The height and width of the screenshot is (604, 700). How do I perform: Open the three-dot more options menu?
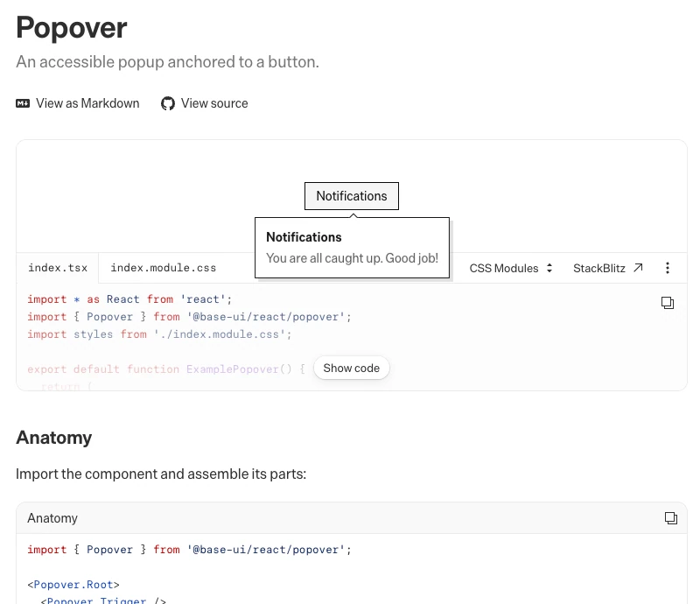point(668,268)
